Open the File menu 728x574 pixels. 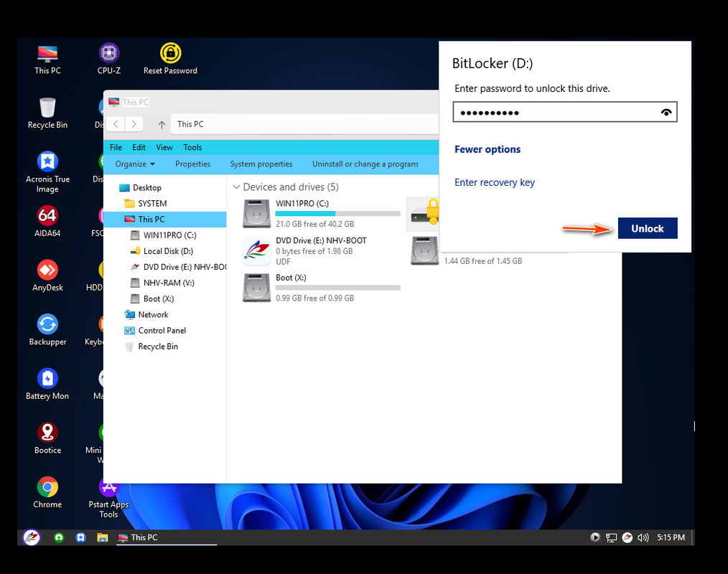click(x=116, y=147)
